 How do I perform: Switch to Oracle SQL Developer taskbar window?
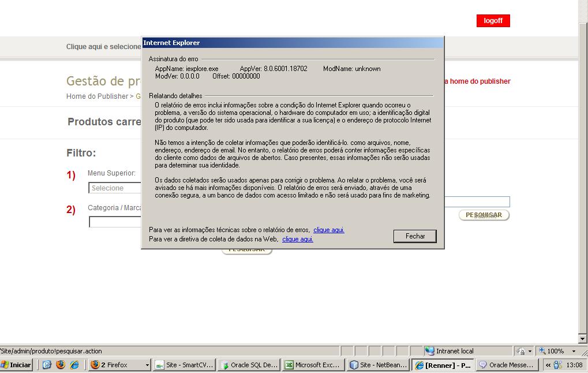coord(249,365)
